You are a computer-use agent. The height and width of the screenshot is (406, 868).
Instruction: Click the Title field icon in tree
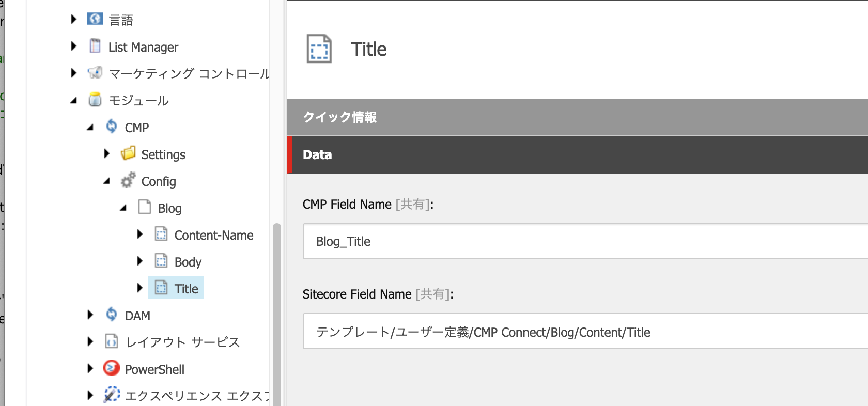coord(161,288)
